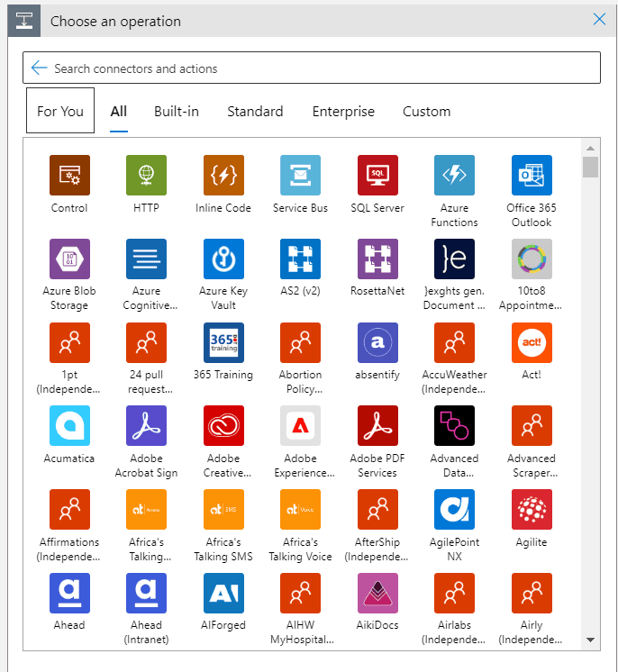The image size is (618, 672).
Task: Choose the 10to8 Appointment connector
Action: (x=532, y=259)
